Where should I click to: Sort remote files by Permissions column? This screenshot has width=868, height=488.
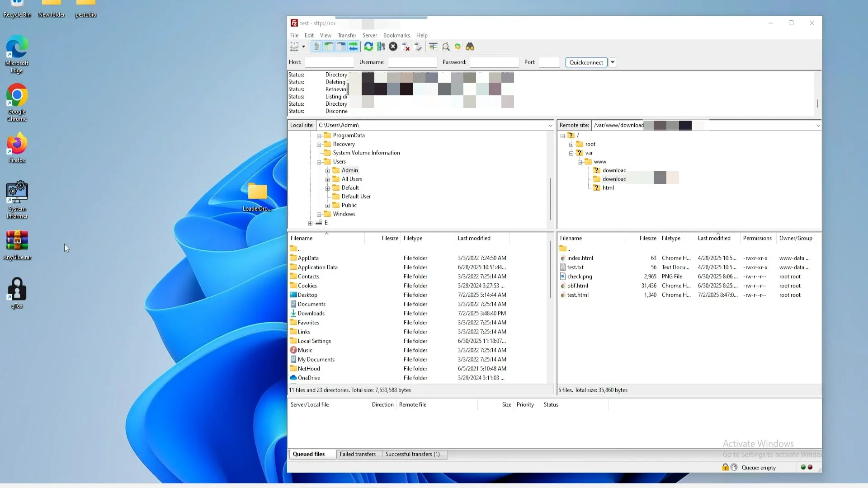click(x=757, y=238)
